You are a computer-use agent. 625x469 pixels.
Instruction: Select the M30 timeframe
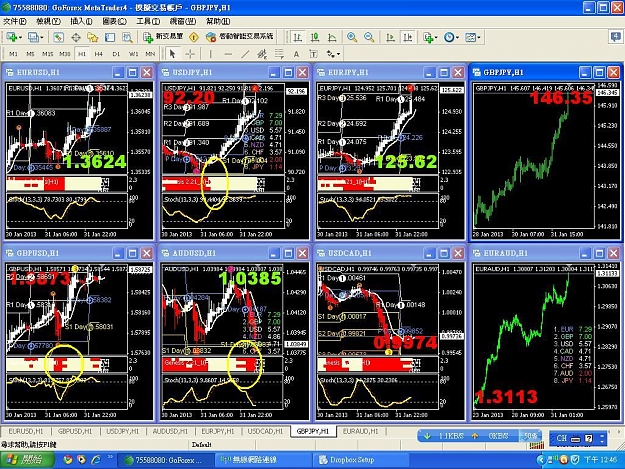tap(65, 54)
